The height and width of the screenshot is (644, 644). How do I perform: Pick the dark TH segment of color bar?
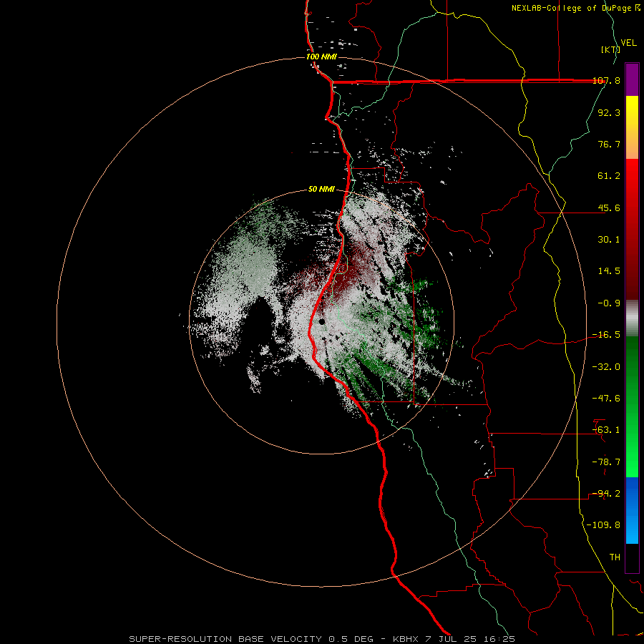[632, 557]
